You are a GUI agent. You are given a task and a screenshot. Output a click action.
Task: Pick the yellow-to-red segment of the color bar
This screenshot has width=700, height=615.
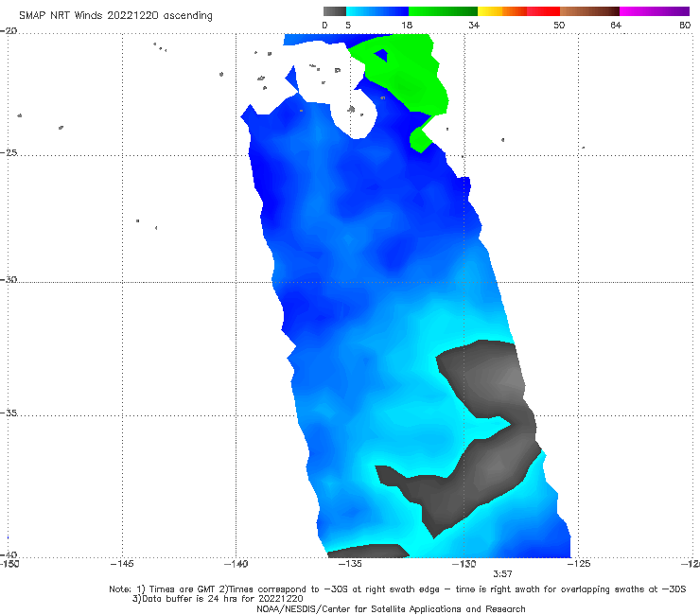tap(518, 11)
